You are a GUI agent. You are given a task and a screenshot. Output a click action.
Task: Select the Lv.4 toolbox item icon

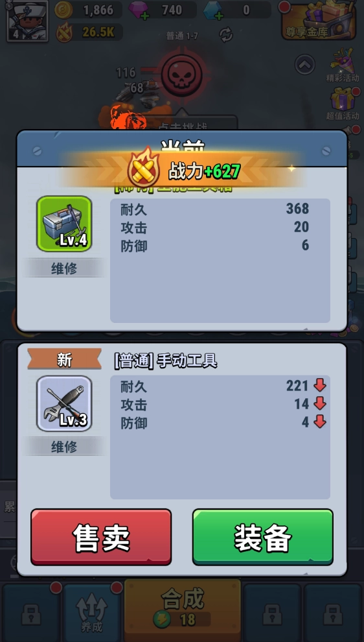[64, 224]
